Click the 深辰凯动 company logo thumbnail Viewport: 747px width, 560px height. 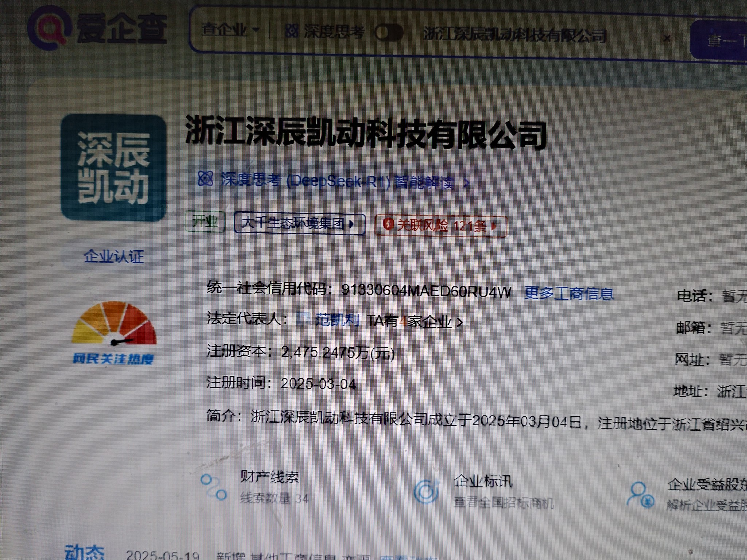[113, 167]
